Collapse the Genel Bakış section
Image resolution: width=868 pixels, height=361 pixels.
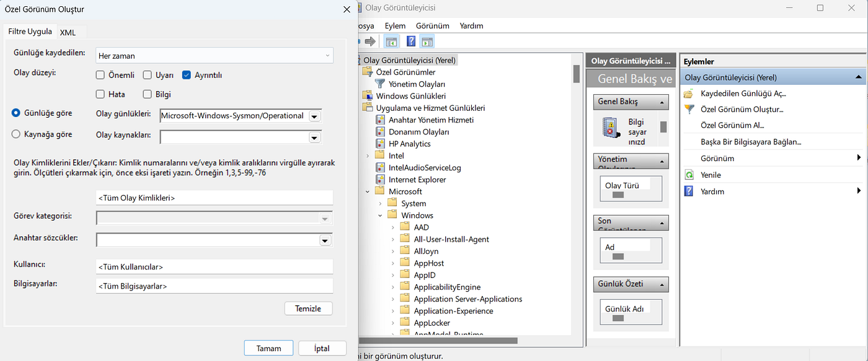[663, 102]
